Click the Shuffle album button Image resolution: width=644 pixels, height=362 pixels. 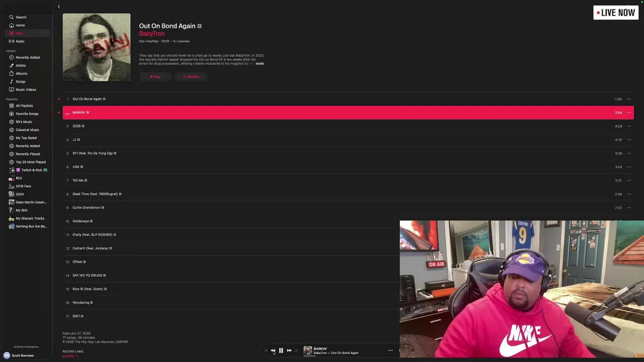point(191,77)
